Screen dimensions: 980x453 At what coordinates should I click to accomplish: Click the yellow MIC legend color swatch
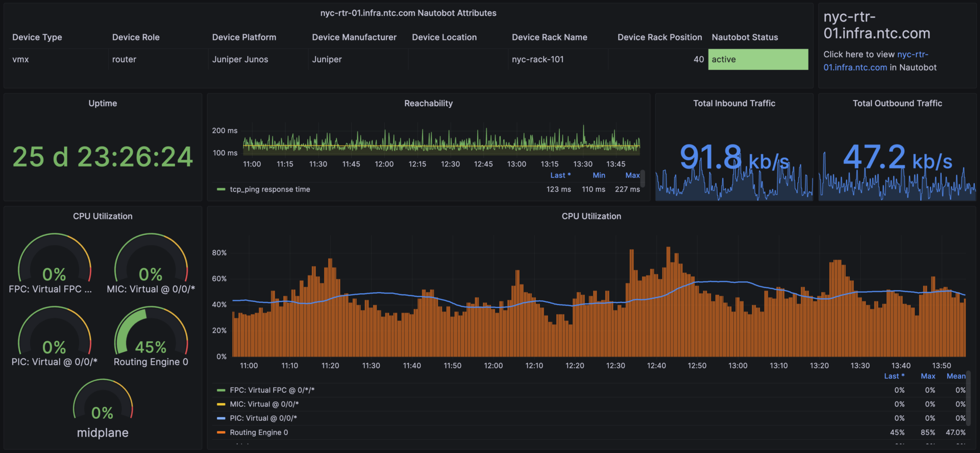221,404
